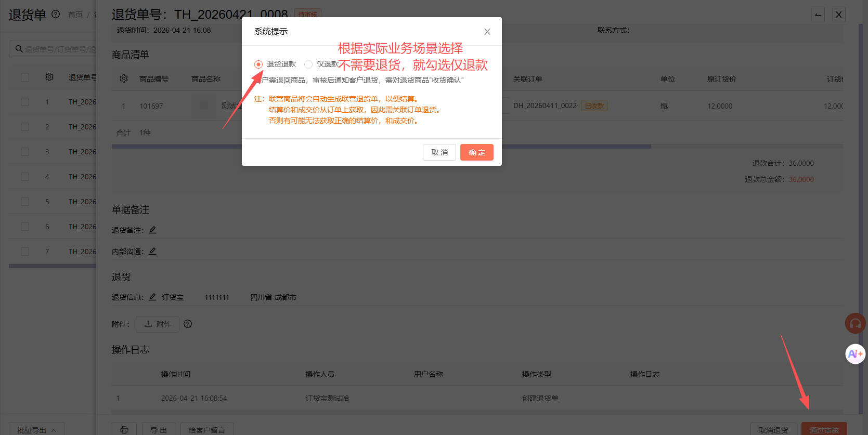
Task: Click horizontal scrollbar under 商品清单 table
Action: (381, 147)
